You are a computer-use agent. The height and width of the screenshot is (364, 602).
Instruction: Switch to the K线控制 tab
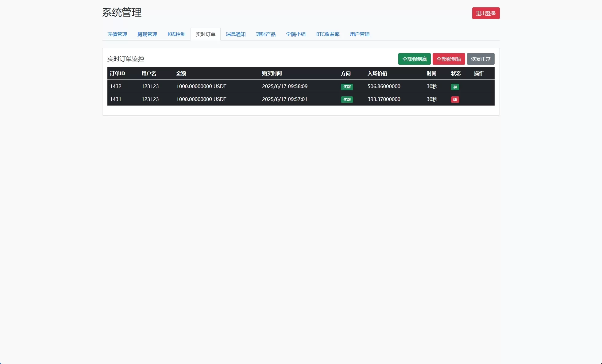(x=176, y=34)
